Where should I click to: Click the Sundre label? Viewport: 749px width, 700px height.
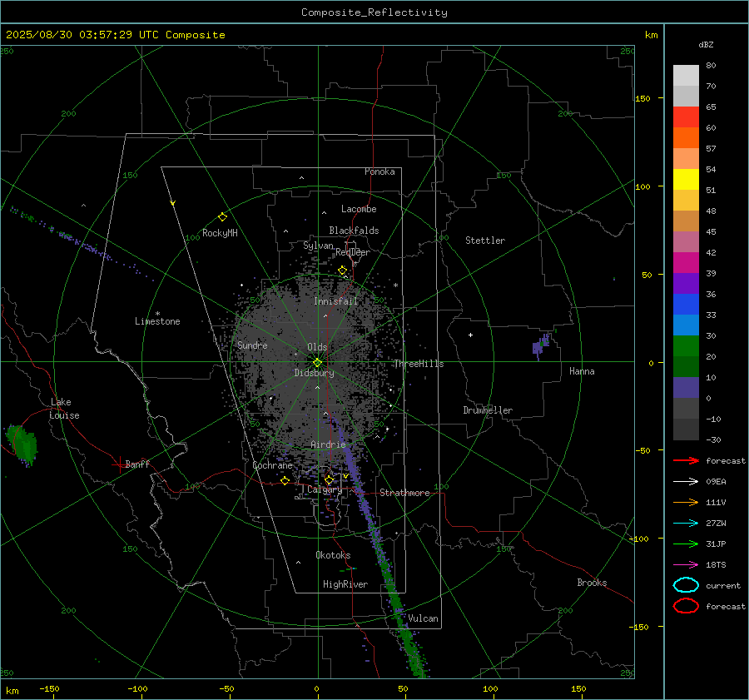click(252, 345)
